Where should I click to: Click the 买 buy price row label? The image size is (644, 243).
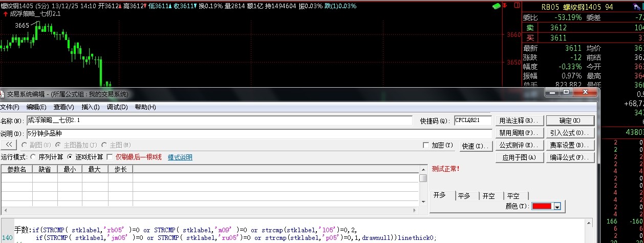(x=530, y=37)
